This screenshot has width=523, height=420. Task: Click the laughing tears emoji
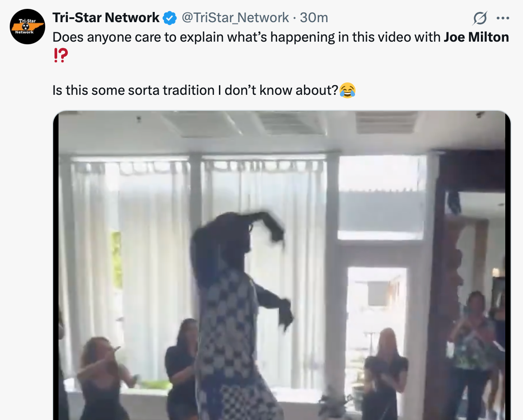347,90
